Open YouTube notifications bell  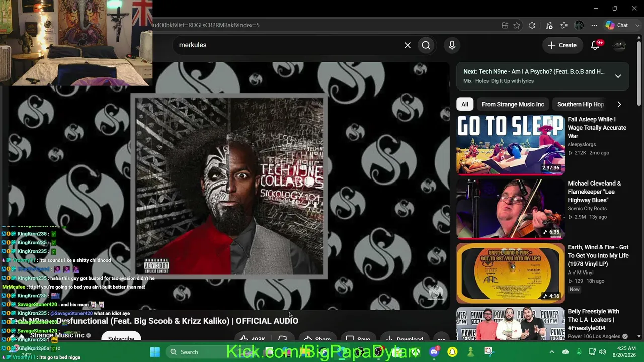(596, 45)
